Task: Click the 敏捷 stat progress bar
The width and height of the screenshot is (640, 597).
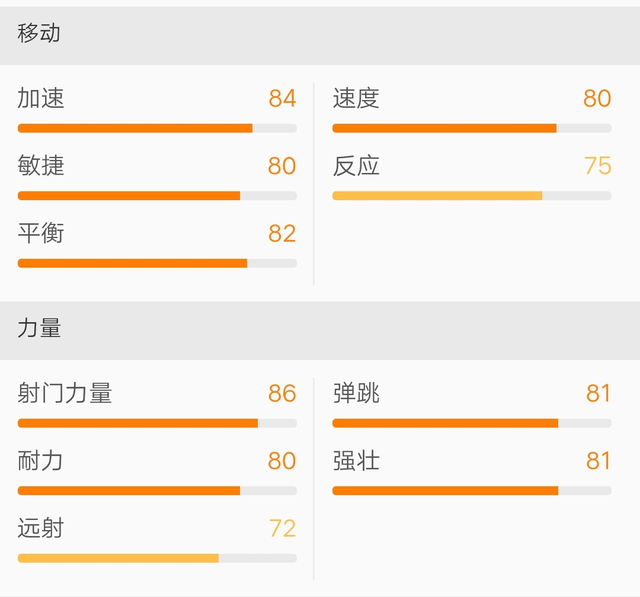Action: tap(157, 196)
